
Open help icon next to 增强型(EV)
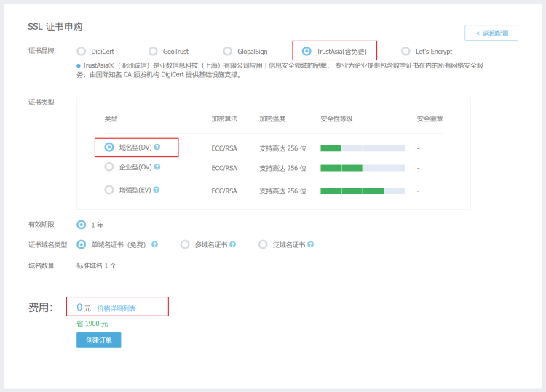(157, 190)
